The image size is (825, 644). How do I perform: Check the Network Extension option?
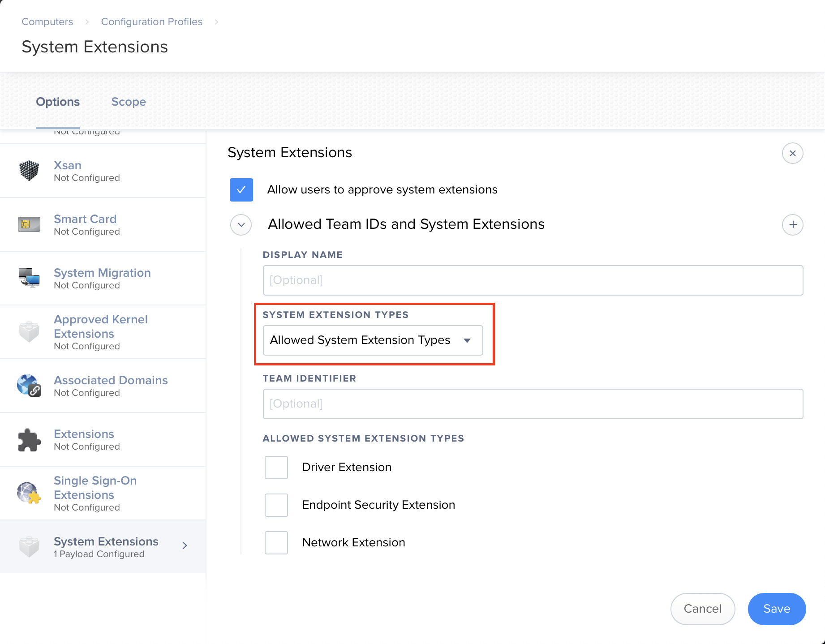click(x=276, y=543)
